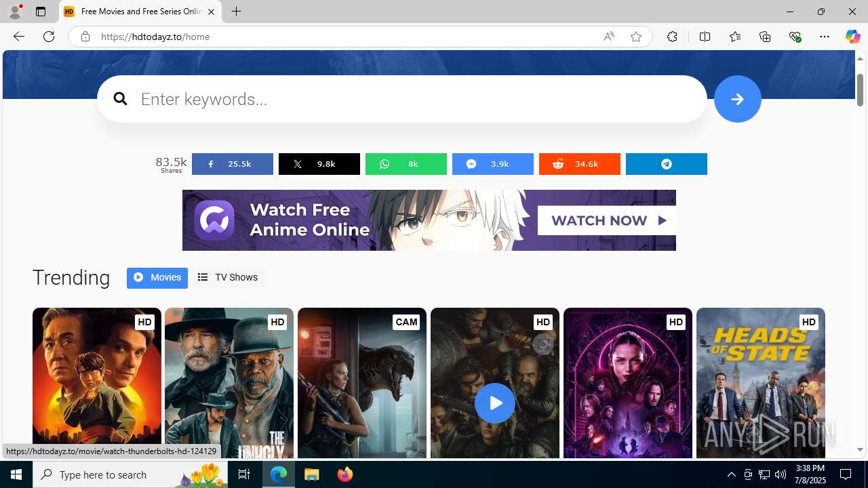Image resolution: width=868 pixels, height=488 pixels.
Task: Open Task View on the taskbar
Action: (x=244, y=474)
